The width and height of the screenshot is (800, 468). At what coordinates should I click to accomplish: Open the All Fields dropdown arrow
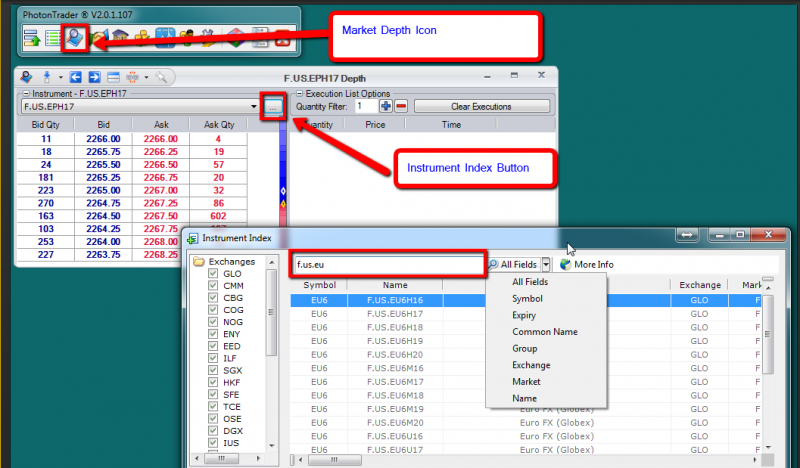pyautogui.click(x=546, y=264)
